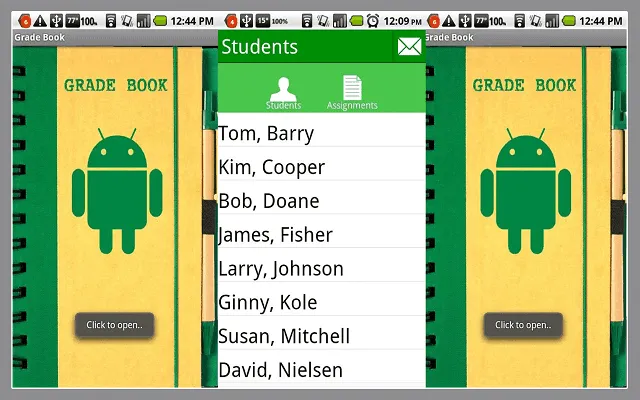
Task: Tap alarm clock icon in Students screen status bar
Action: 373,21
